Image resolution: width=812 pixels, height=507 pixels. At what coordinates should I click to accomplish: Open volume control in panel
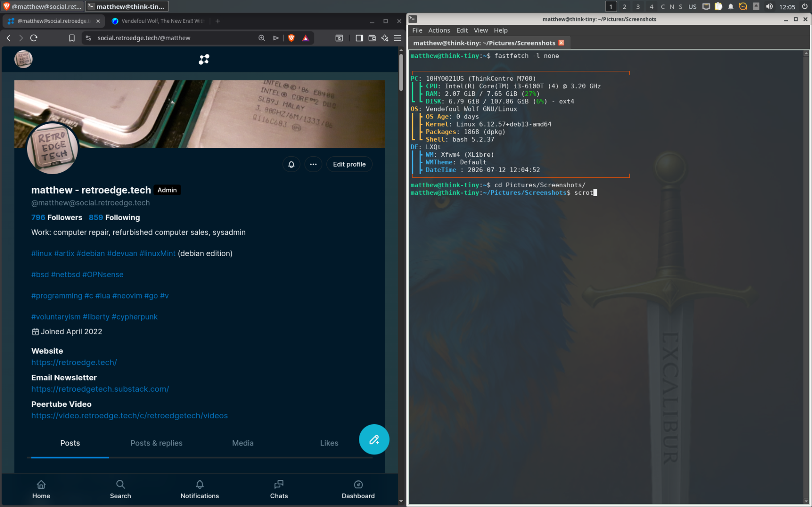pyautogui.click(x=769, y=6)
